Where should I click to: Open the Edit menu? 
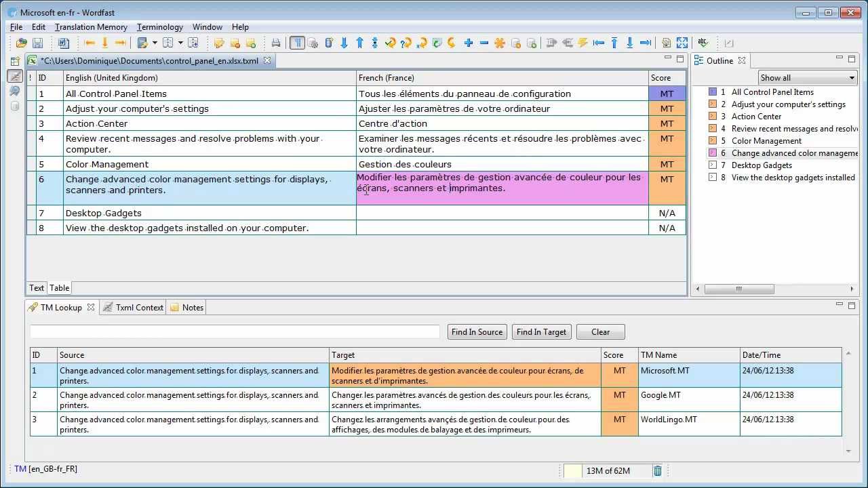39,27
